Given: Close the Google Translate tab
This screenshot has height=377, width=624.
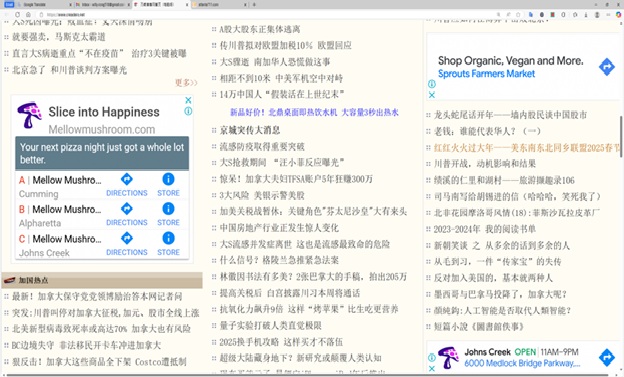Looking at the screenshot, I should click(x=70, y=5).
